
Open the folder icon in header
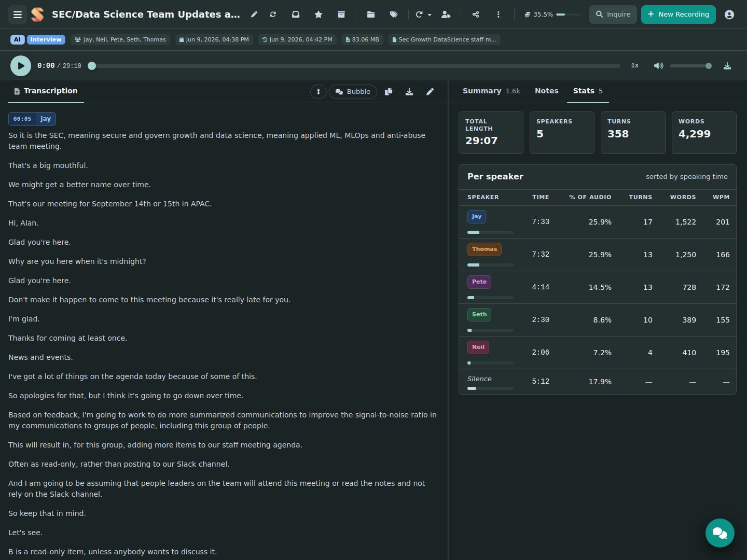(371, 15)
